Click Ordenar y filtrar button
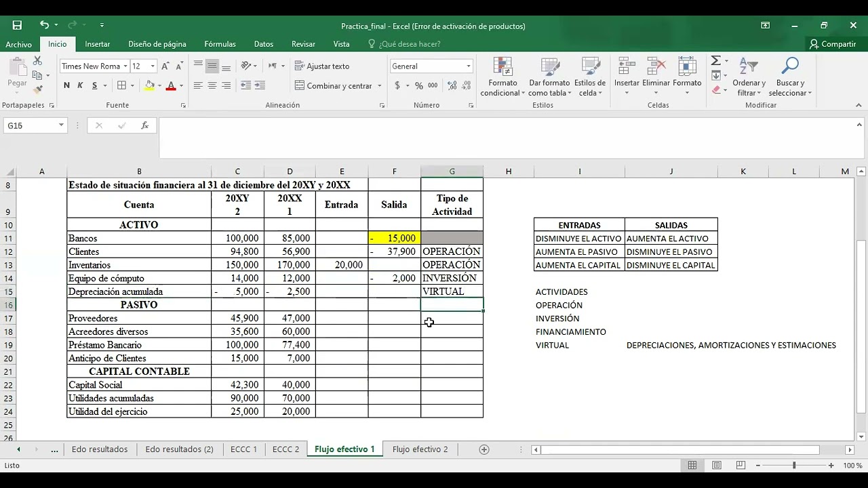Image resolution: width=868 pixels, height=488 pixels. [x=749, y=77]
